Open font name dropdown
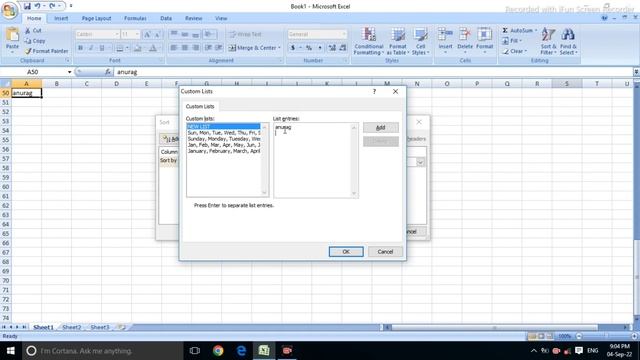 (x=116, y=34)
